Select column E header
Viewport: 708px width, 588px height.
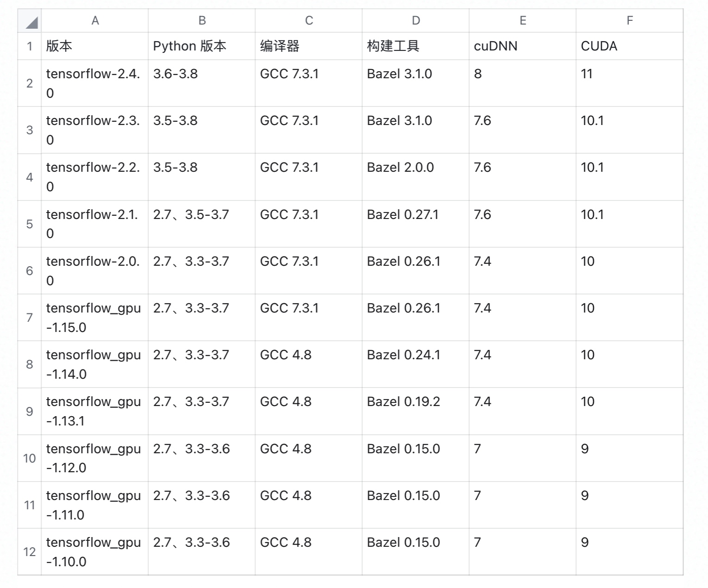522,21
